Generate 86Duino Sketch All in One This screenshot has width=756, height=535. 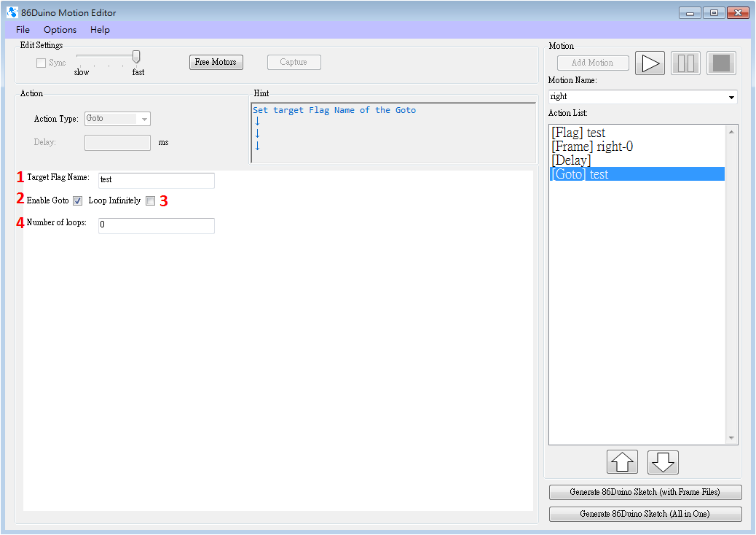(x=645, y=514)
